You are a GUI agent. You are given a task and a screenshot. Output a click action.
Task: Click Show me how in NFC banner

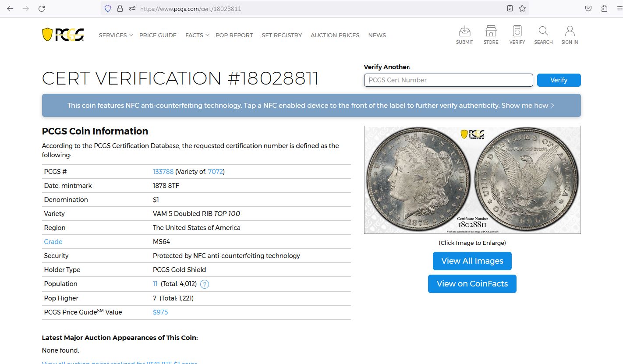click(528, 106)
